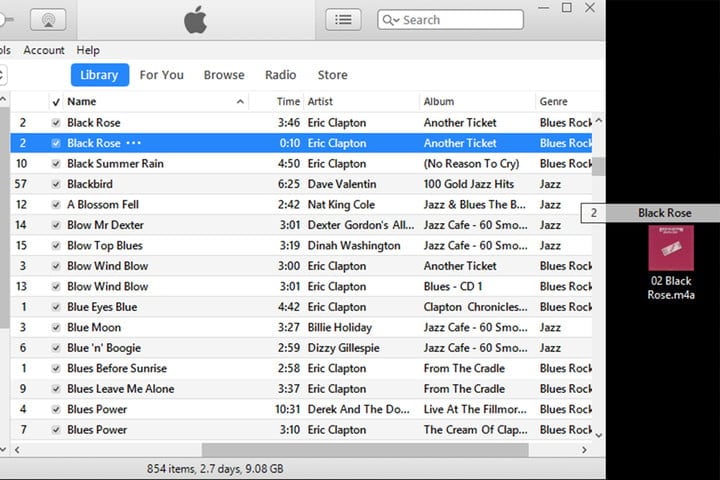Image resolution: width=720 pixels, height=480 pixels.
Task: Uncheck the Blue Moon track
Action: (56, 328)
